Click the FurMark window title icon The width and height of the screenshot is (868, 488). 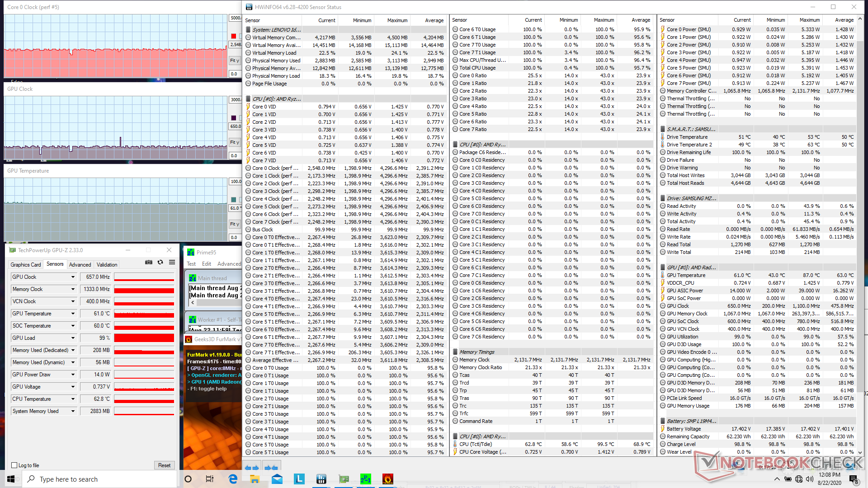(x=189, y=339)
